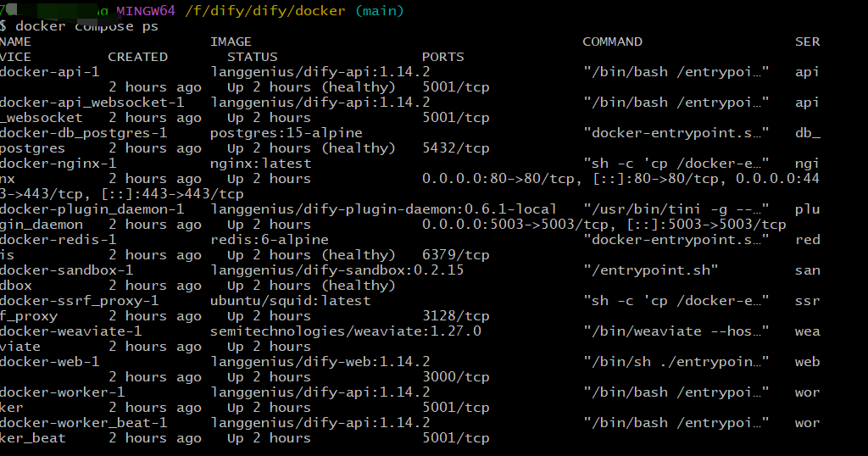Screen dimensions: 868x456
Task: Click 'Up 2 hours (healthy)' for redis
Action: [311, 255]
